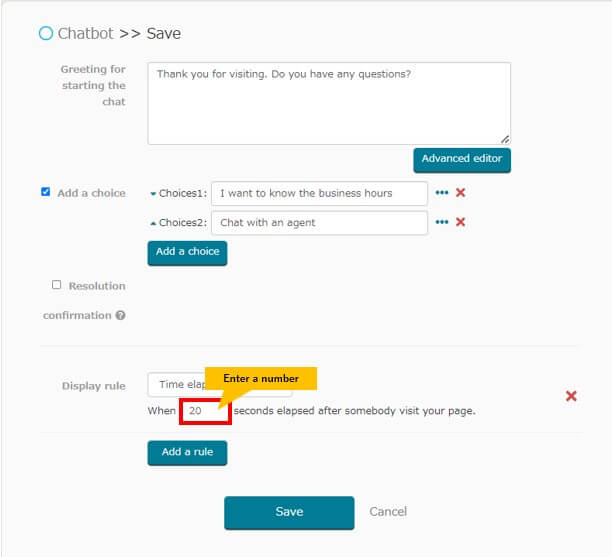The height and width of the screenshot is (557, 612).
Task: Click the Add a choice button
Action: click(x=187, y=253)
